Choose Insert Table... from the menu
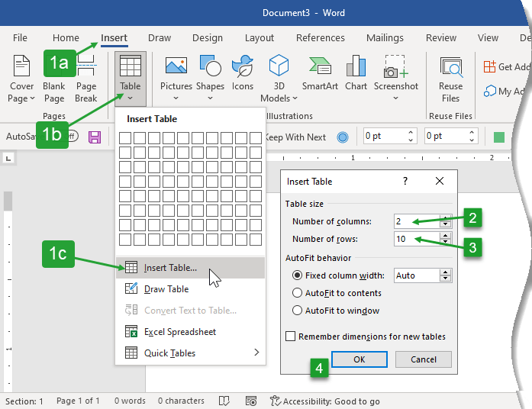This screenshot has width=532, height=409. [x=190, y=268]
